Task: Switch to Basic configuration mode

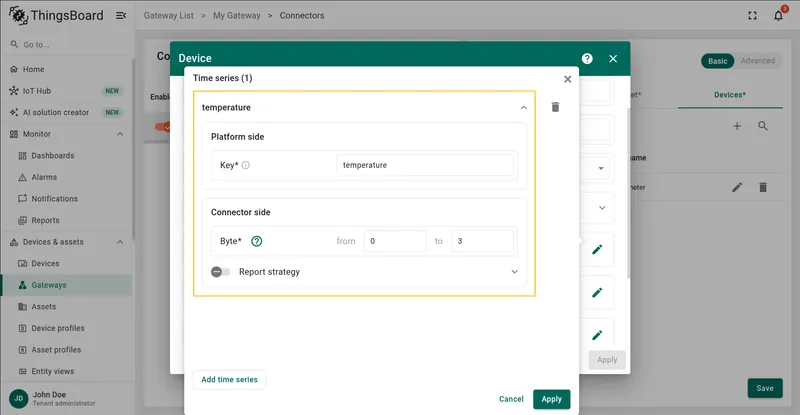Action: [717, 61]
